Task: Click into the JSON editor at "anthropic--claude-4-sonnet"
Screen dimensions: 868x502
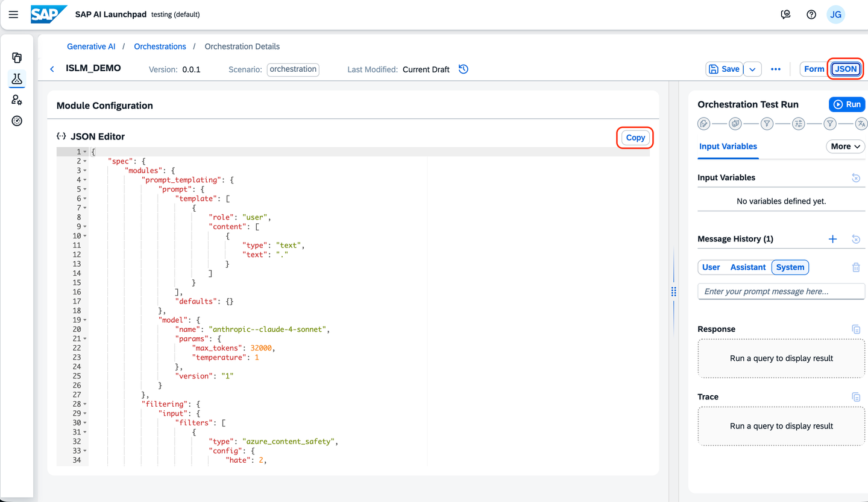Action: (x=268, y=329)
